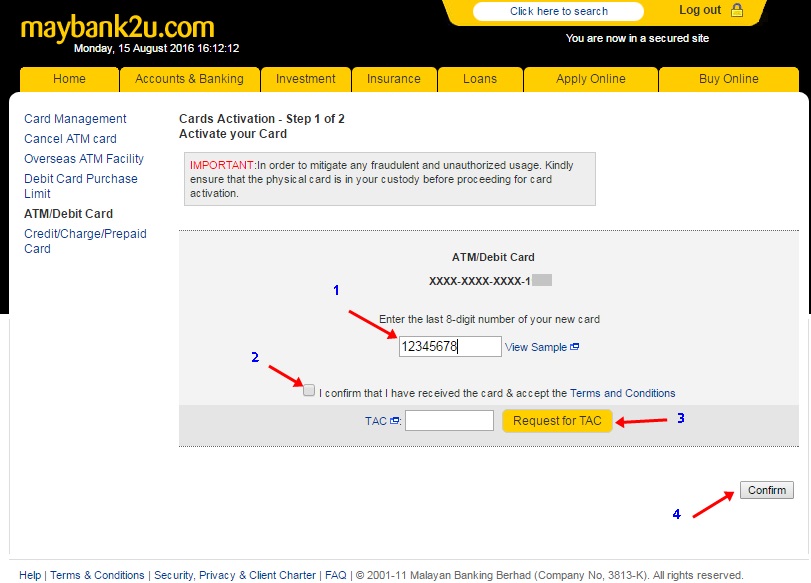Viewport: 811px width, 583px height.
Task: Click the 'ATM/Debit Card' form title
Action: point(493,257)
